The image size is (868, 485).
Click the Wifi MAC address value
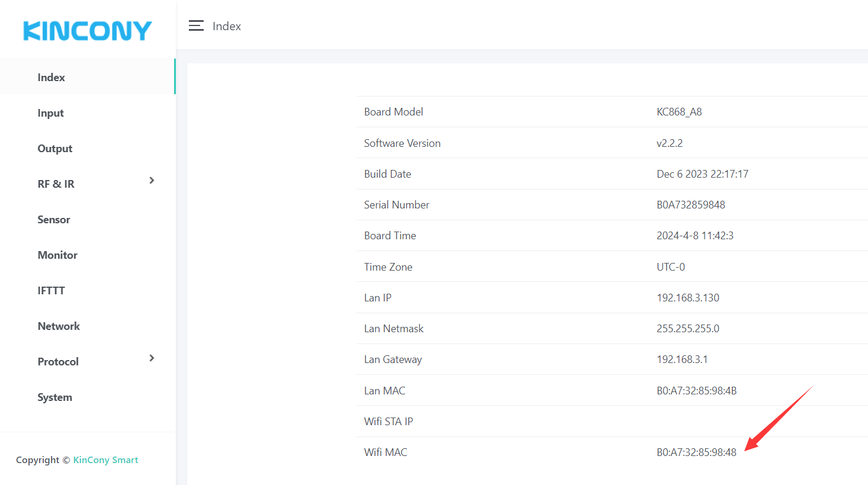pyautogui.click(x=696, y=452)
